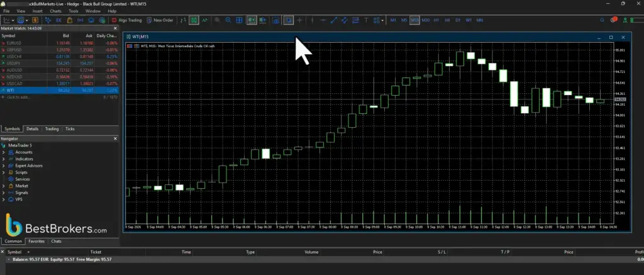644x275 pixels.
Task: Switch chart to bar chart style
Action: point(184,20)
